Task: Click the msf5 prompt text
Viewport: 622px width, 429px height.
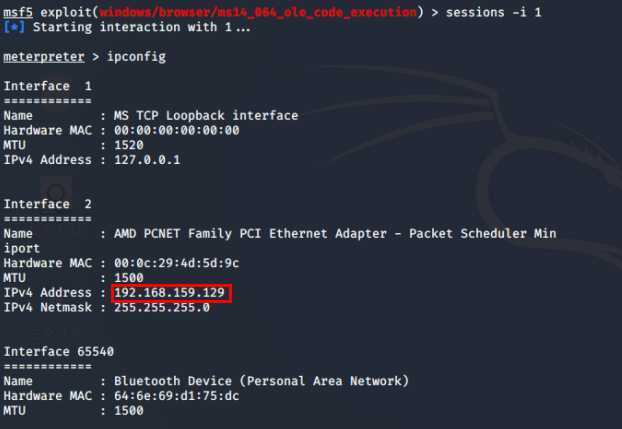Action: point(19,11)
